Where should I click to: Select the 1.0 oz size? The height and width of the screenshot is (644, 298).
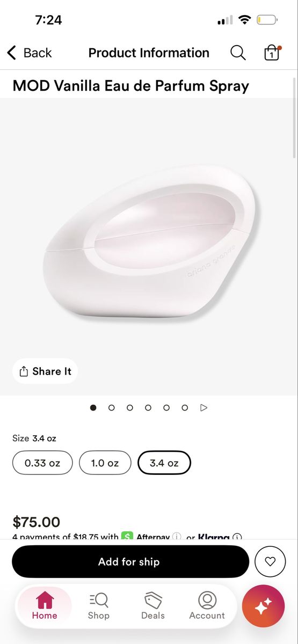pos(105,463)
